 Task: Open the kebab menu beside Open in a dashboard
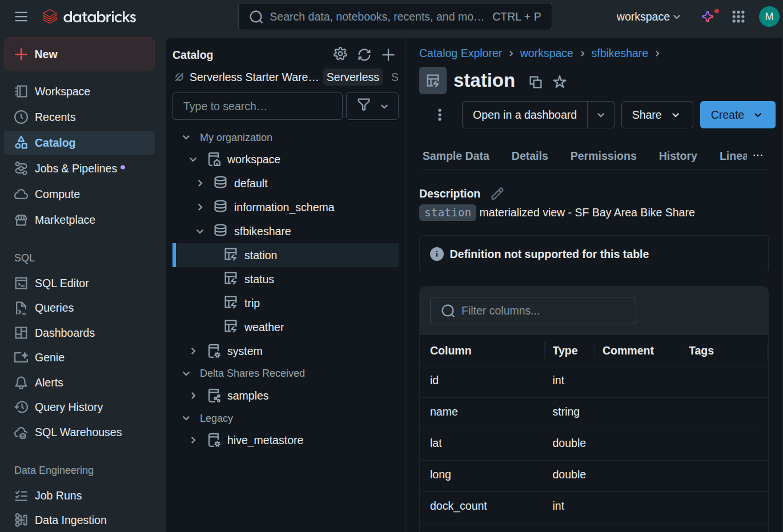click(x=439, y=115)
